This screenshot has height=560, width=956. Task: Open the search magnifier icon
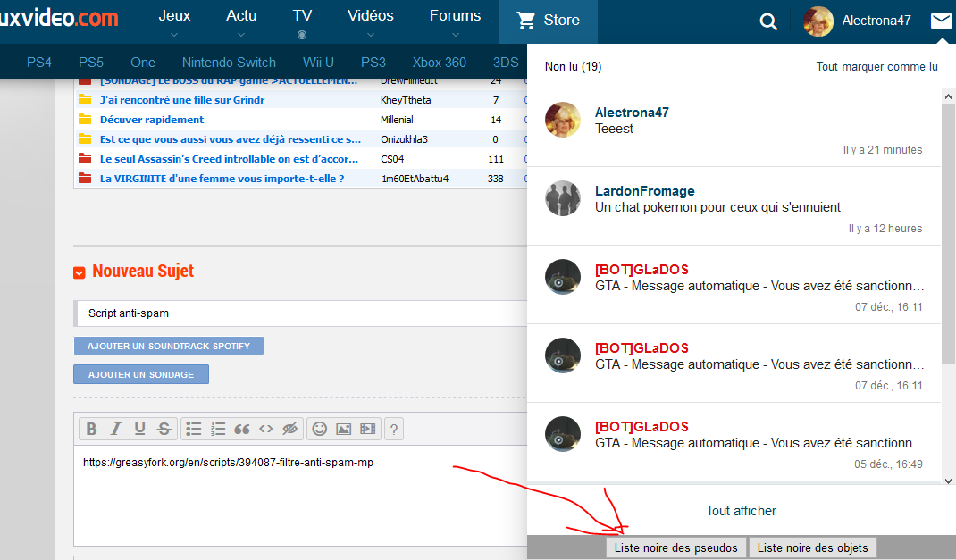pos(768,21)
